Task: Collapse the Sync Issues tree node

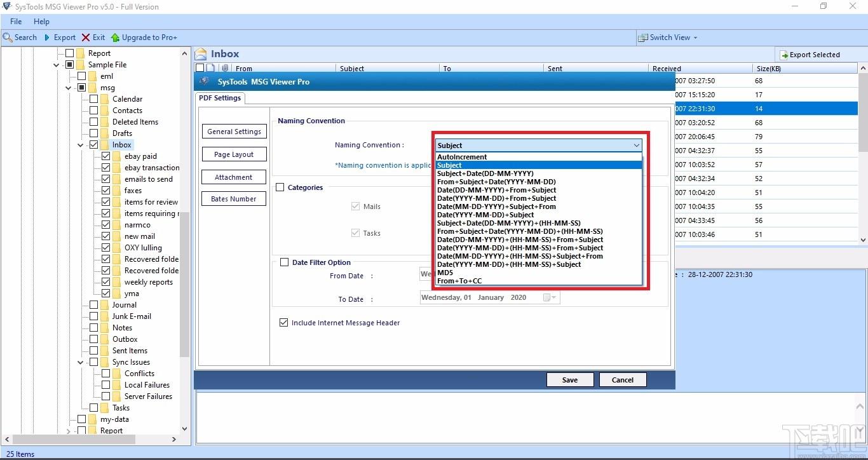Action: coord(80,362)
